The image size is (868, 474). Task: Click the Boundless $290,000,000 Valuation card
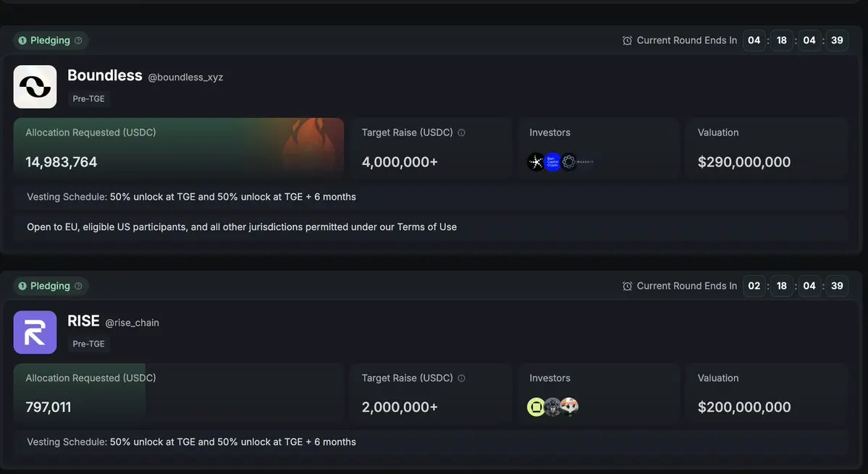point(767,148)
